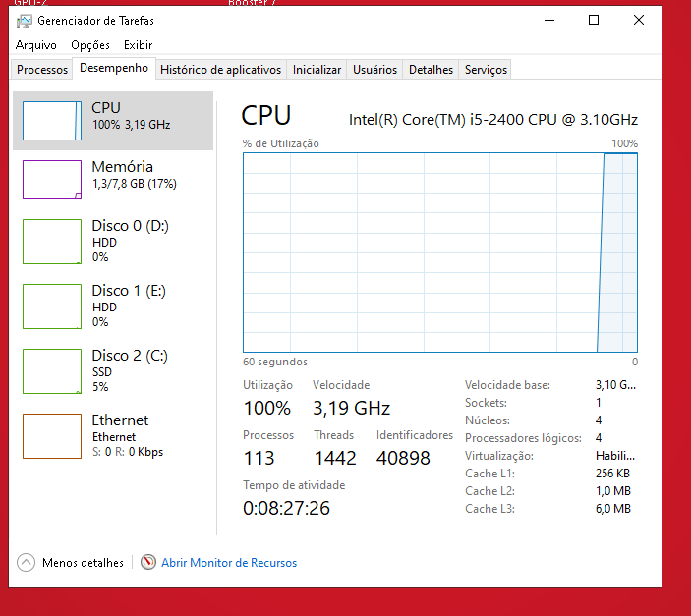Click the % de Utilização graph label

coord(281,143)
